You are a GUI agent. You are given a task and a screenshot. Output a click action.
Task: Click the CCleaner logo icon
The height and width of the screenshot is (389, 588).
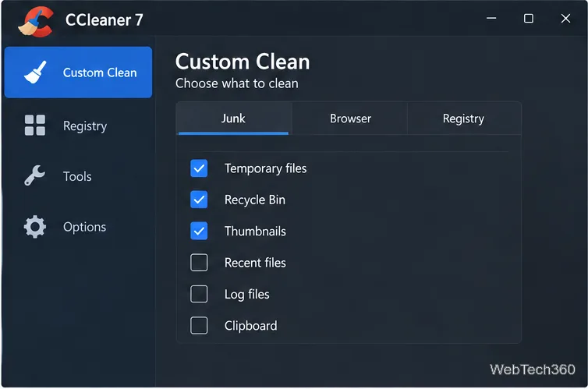(35, 21)
